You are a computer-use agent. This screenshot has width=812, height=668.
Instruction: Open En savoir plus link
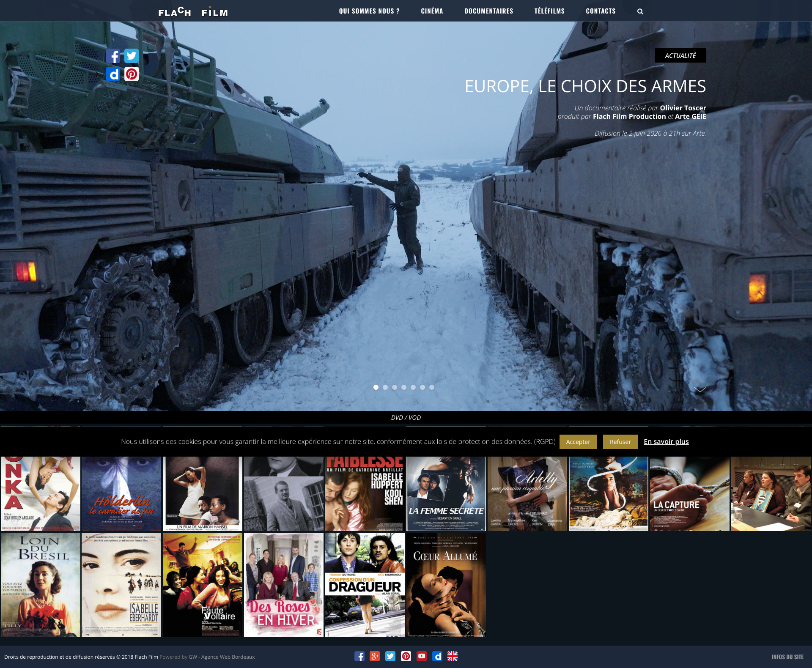point(666,441)
